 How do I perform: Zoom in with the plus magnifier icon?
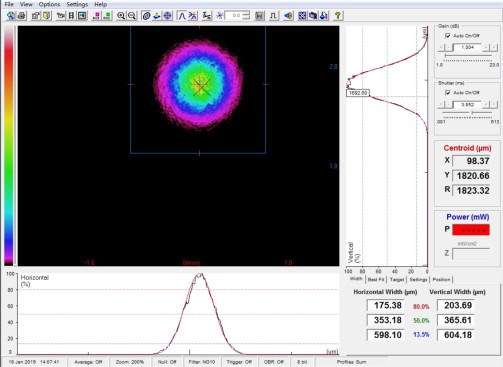121,15
